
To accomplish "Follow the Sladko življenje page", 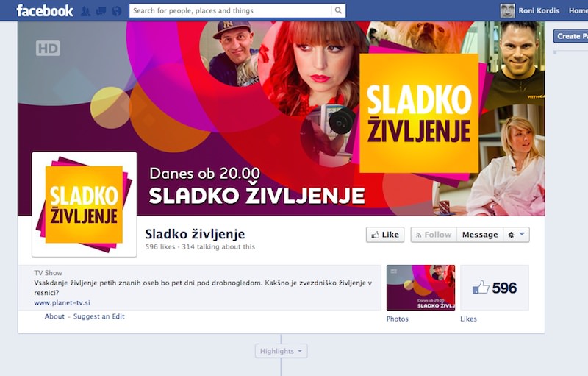I will pyautogui.click(x=434, y=235).
